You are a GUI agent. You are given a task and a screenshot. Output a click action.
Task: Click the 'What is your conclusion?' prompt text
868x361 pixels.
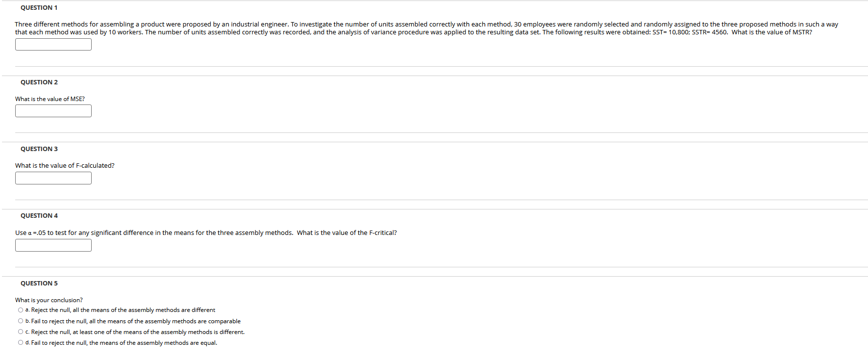pos(49,300)
